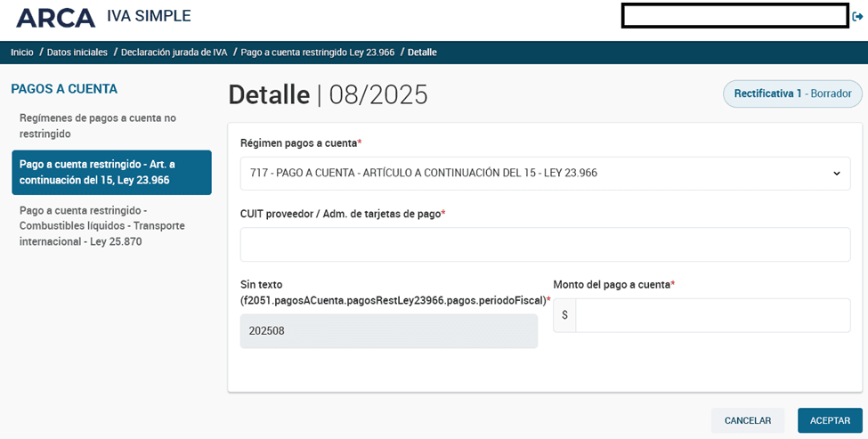Screen dimensions: 868x439
Task: Confirm with the ACEPTAR button
Action: pyautogui.click(x=830, y=420)
